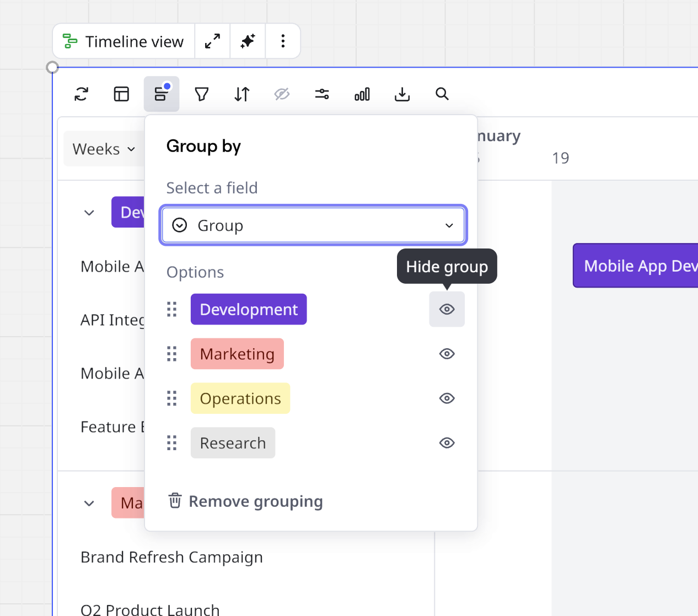This screenshot has width=698, height=616.
Task: Open the Weeks timescale dropdown
Action: [104, 149]
